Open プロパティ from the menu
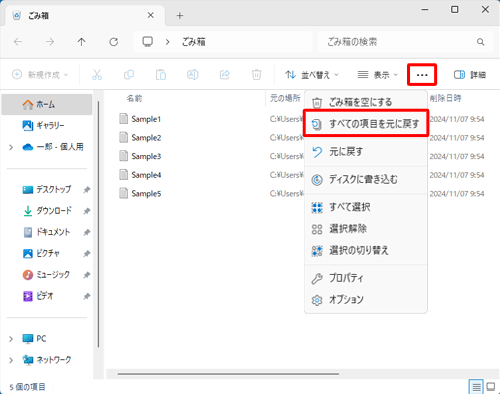 tap(366, 278)
